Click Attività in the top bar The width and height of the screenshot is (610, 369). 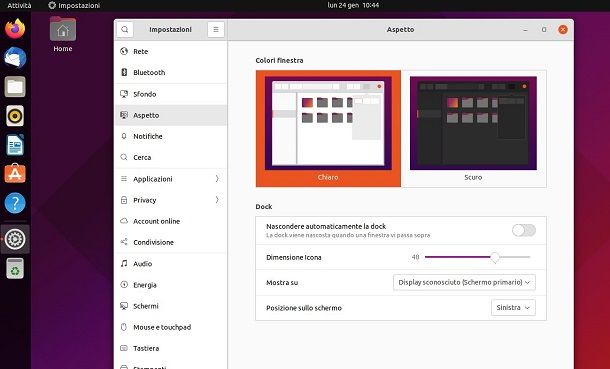19,5
